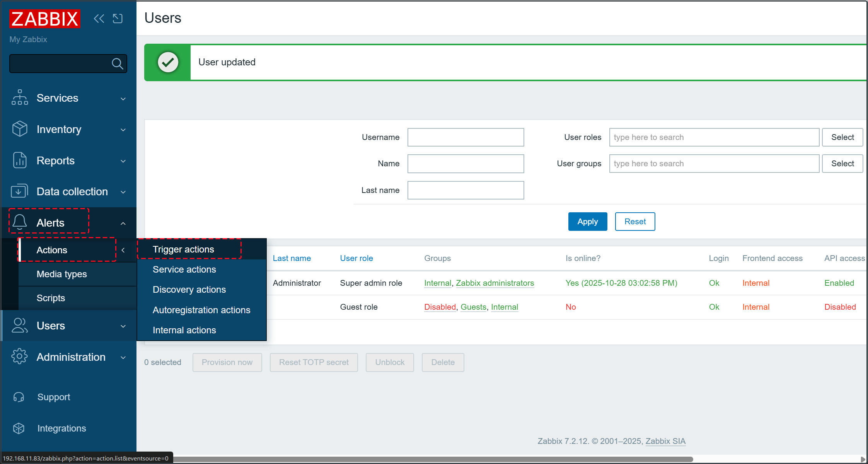Click the search magnifier icon

[117, 63]
